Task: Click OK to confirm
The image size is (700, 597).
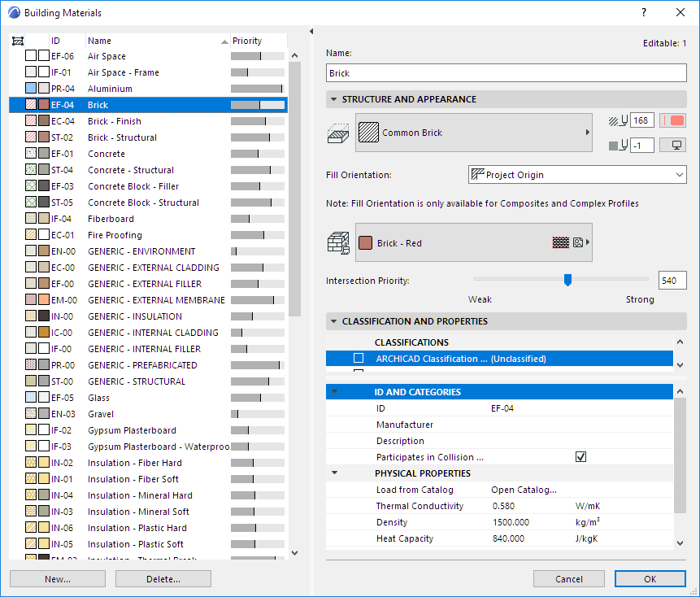Action: tap(650, 578)
